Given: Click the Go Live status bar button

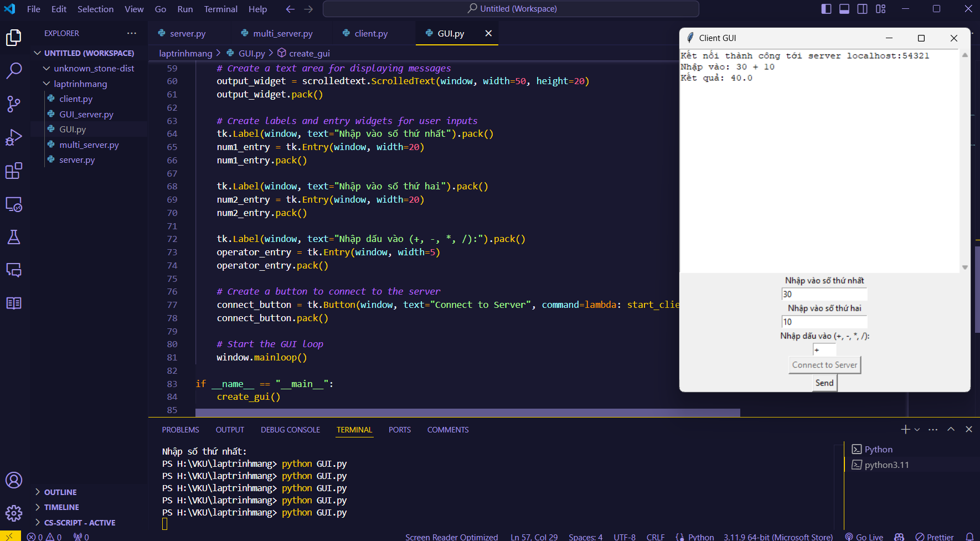Looking at the screenshot, I should point(864,537).
